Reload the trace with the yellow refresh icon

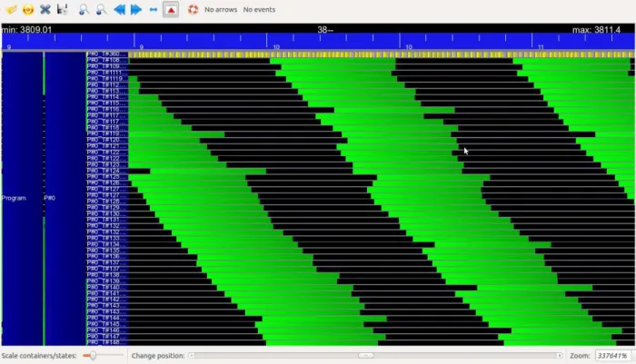point(28,9)
